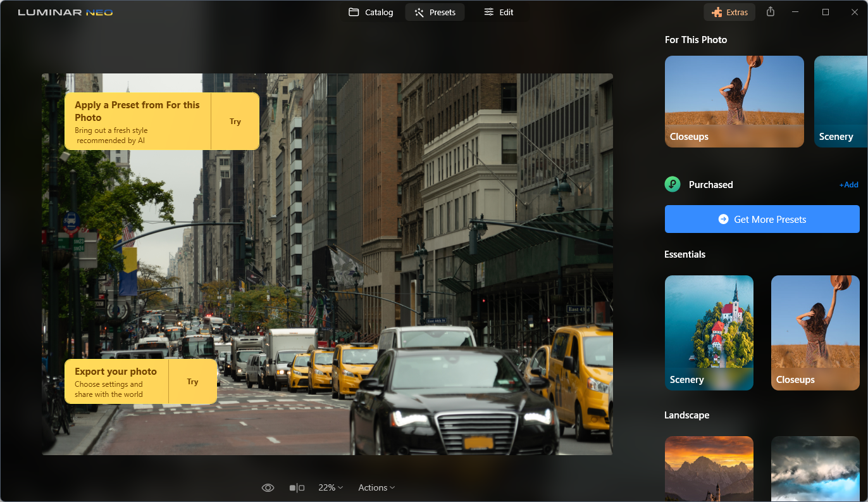Image resolution: width=868 pixels, height=502 pixels.
Task: Open the Presets tab
Action: (x=435, y=12)
